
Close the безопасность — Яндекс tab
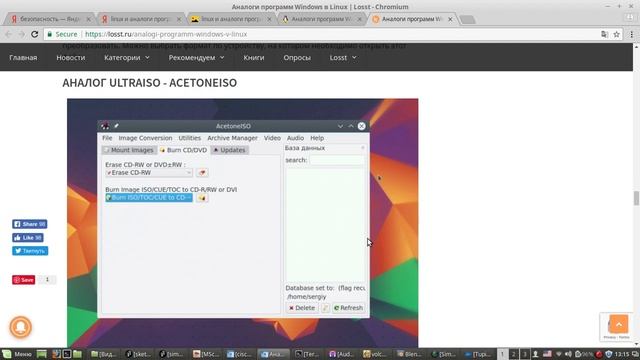(x=89, y=19)
